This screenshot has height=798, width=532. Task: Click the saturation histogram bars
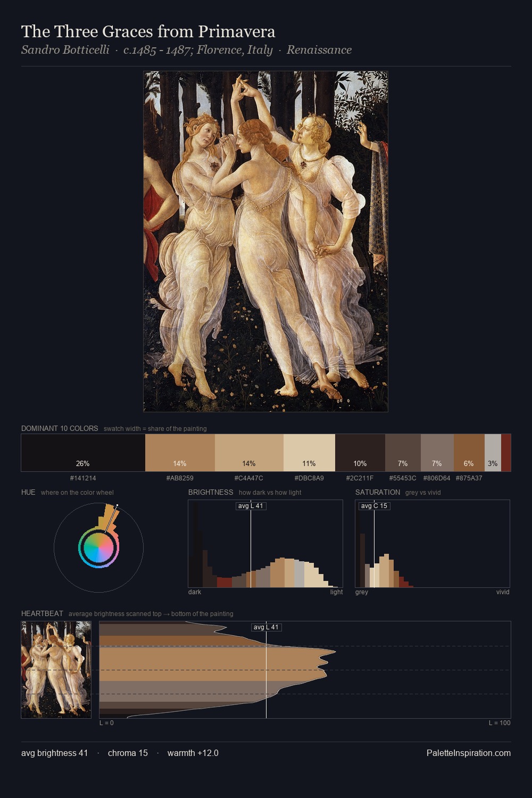(x=433, y=544)
